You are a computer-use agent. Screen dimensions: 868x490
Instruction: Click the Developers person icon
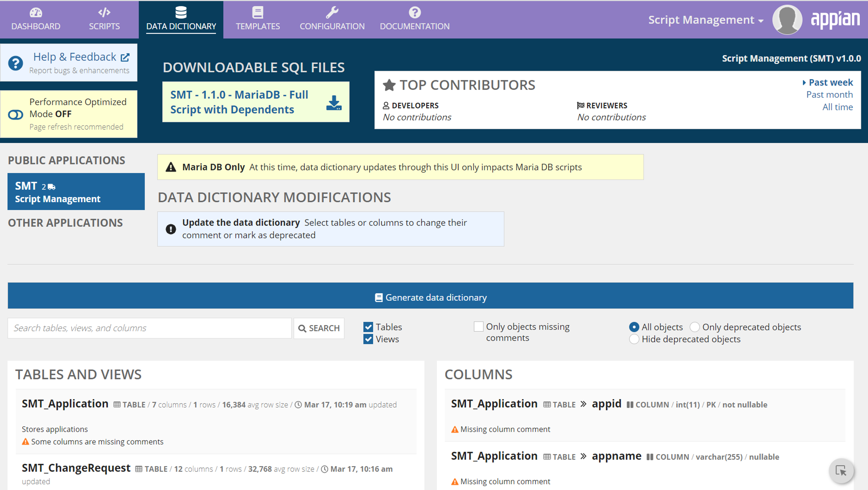pyautogui.click(x=386, y=105)
